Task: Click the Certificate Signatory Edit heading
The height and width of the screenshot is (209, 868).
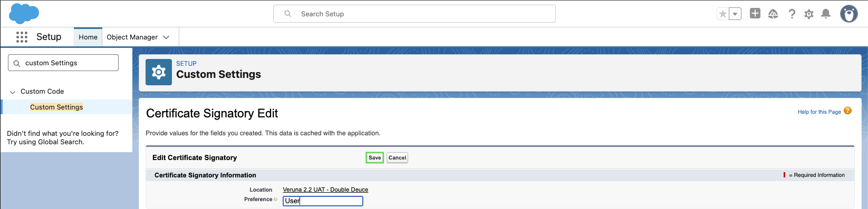Action: click(212, 113)
